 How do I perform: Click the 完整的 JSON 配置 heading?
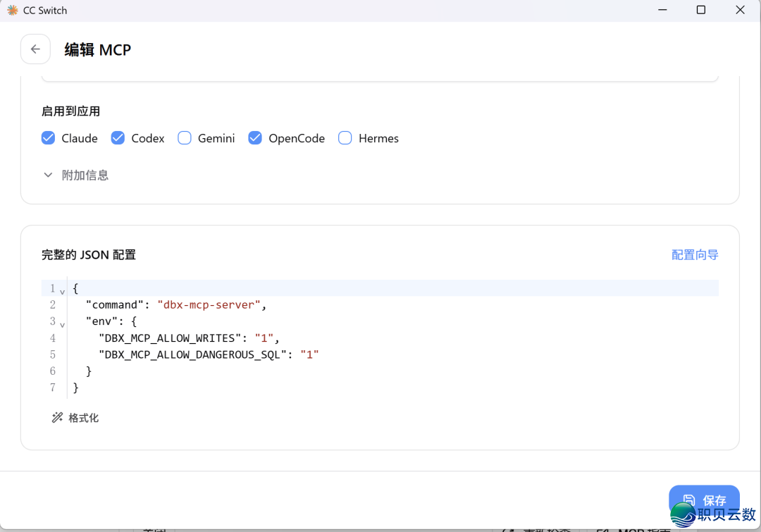point(89,255)
